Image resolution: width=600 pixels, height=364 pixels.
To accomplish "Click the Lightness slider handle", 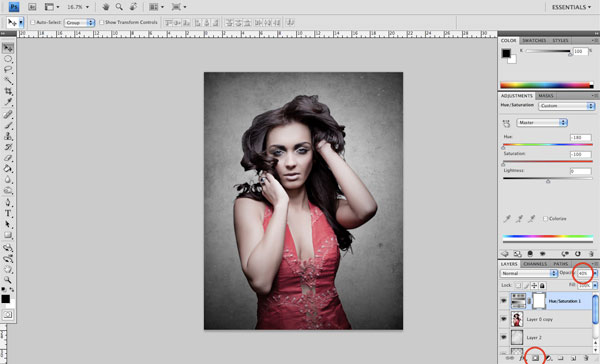I will 548,181.
